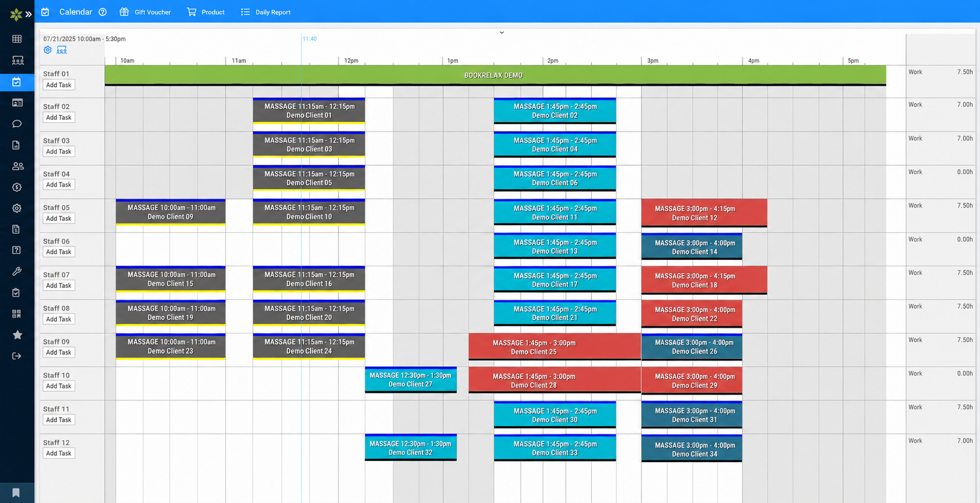Click Staff 04 work hours 0.00h

pos(964,172)
